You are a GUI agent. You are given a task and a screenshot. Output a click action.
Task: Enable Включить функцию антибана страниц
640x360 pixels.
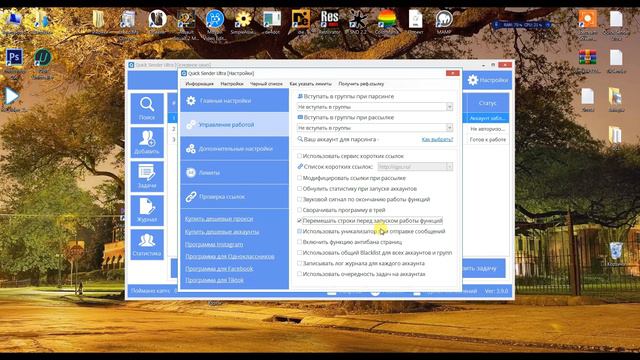coord(300,242)
